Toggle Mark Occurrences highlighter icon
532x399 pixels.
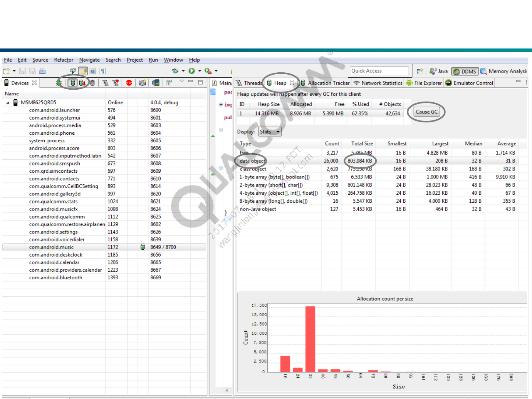(x=83, y=71)
